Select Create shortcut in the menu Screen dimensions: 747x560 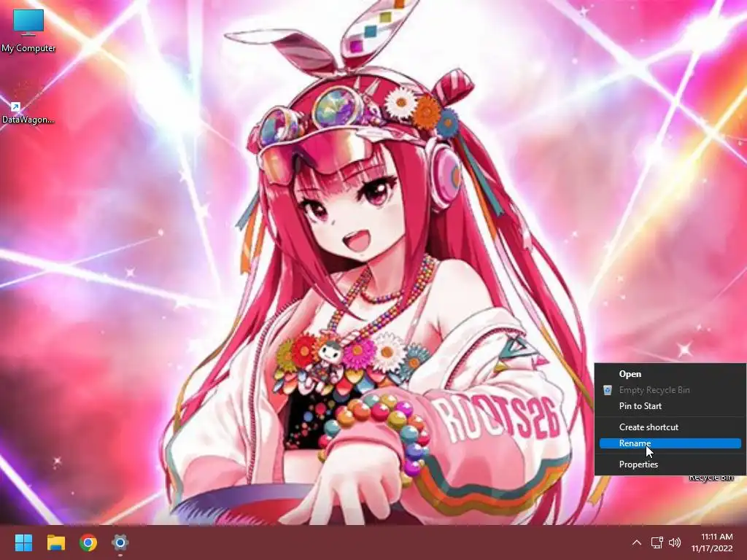pyautogui.click(x=670, y=427)
